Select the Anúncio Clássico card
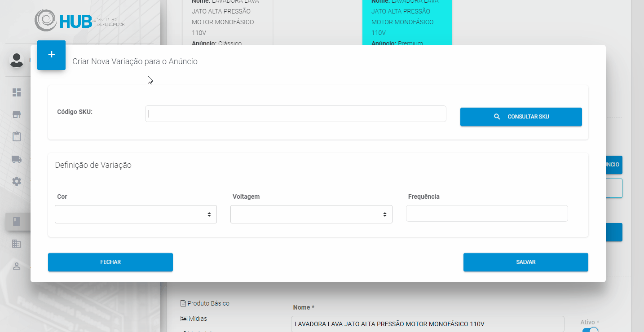 coord(228,22)
